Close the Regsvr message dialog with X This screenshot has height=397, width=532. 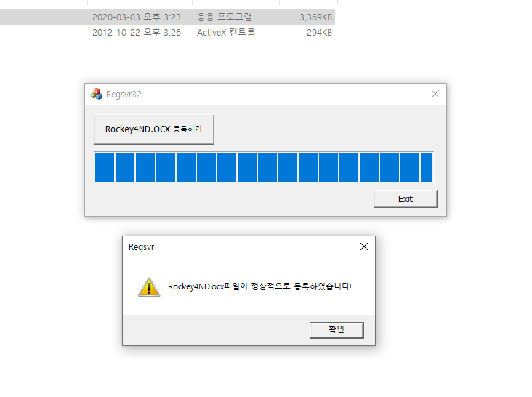[363, 246]
